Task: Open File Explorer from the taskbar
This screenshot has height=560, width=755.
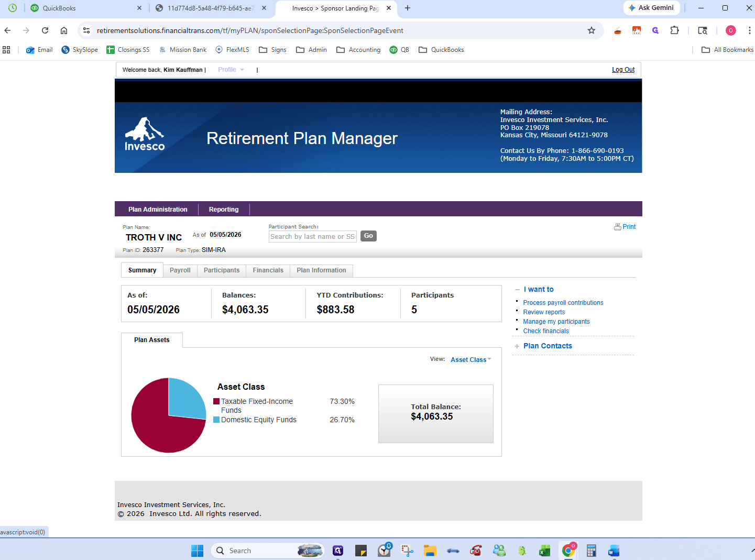Action: [430, 551]
